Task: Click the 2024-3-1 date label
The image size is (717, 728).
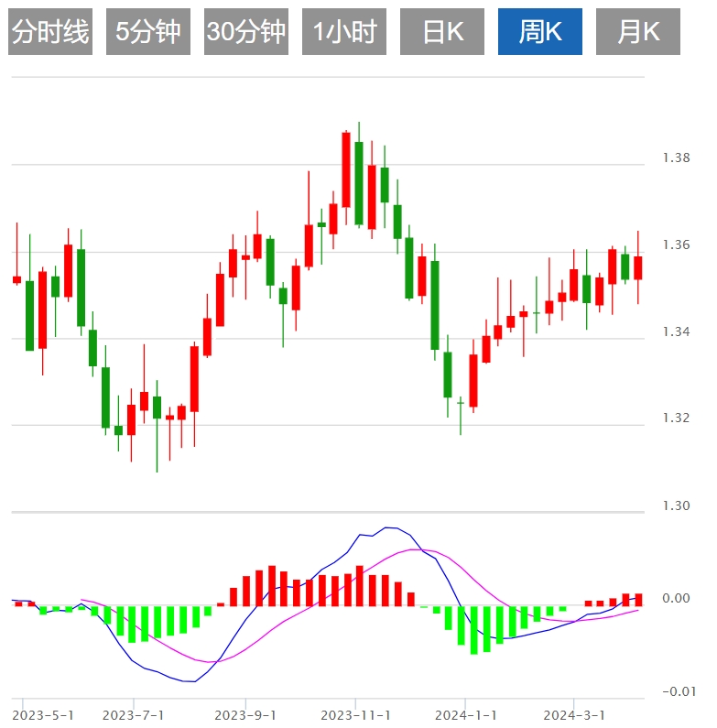Action: click(x=574, y=715)
